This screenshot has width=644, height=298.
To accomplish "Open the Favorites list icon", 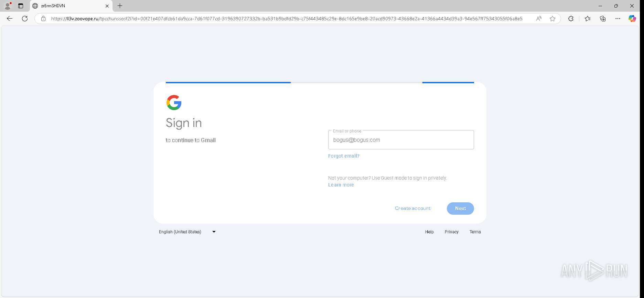I will click(x=588, y=19).
